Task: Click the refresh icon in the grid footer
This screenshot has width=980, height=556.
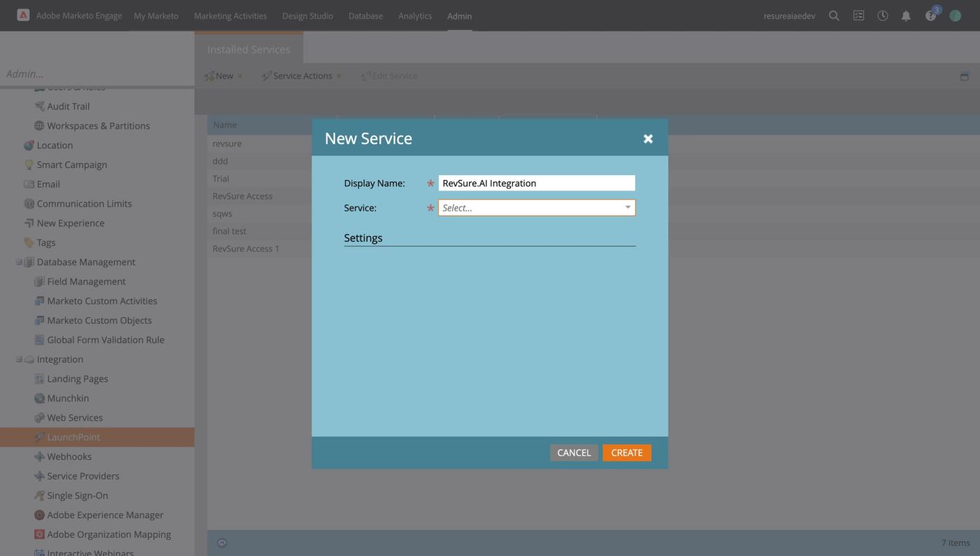Action: pyautogui.click(x=222, y=543)
